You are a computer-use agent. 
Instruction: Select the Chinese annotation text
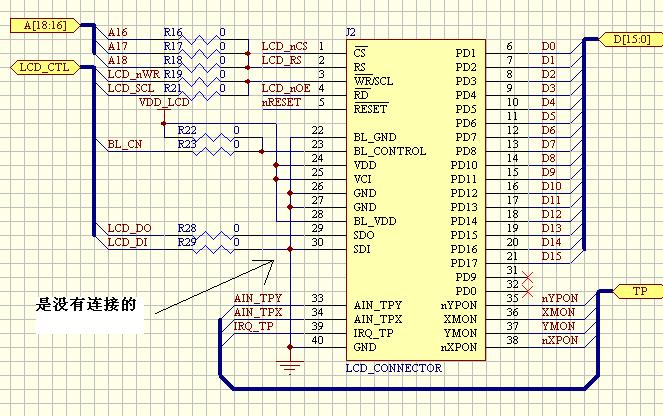click(x=85, y=305)
